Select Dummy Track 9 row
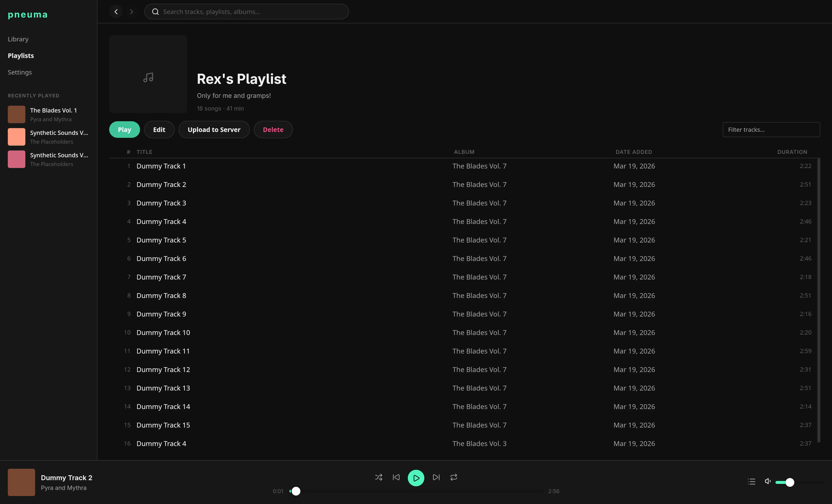832x504 pixels. pos(463,314)
